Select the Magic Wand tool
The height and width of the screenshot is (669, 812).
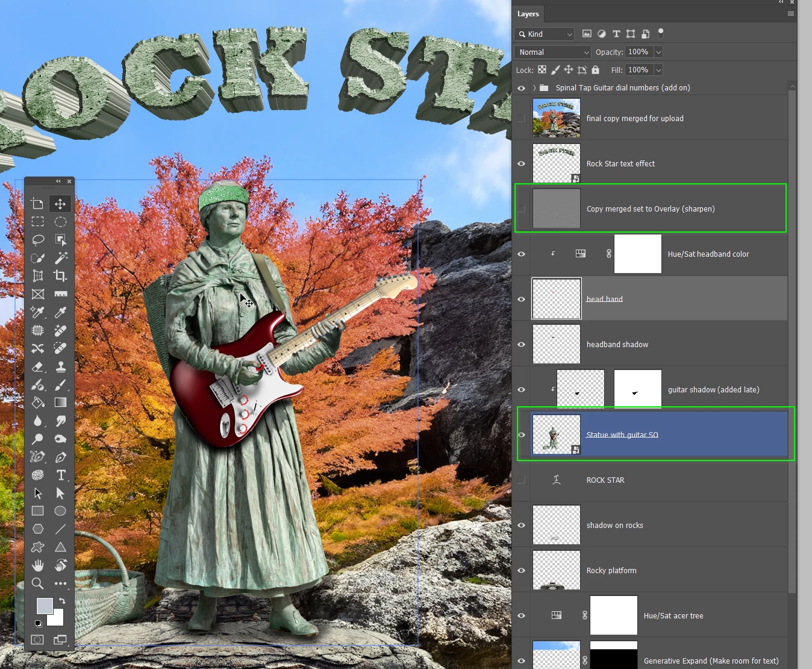click(60, 258)
